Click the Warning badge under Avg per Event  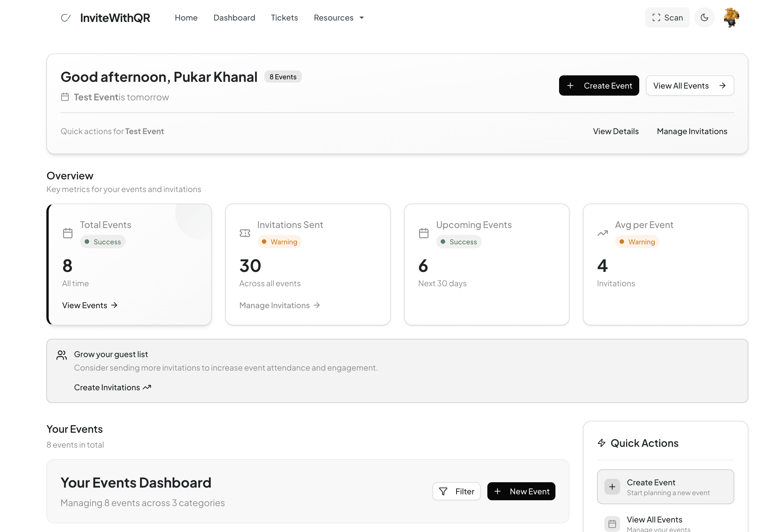637,242
